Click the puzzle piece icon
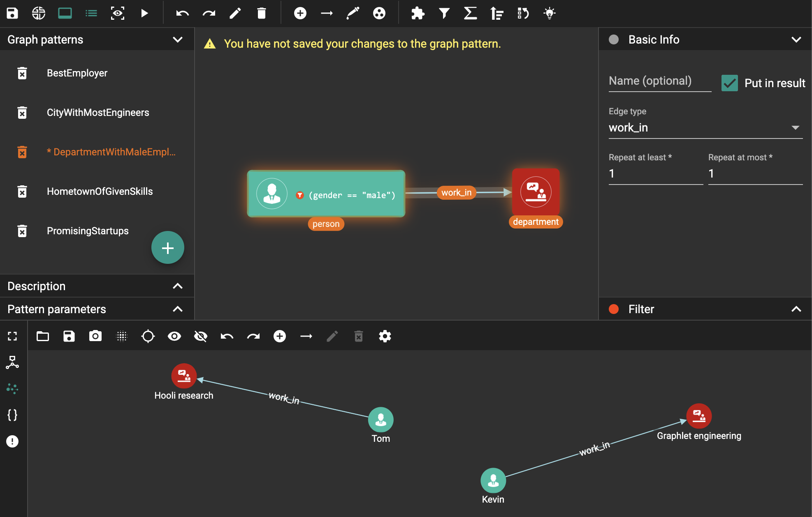The width and height of the screenshot is (812, 517). pos(418,13)
